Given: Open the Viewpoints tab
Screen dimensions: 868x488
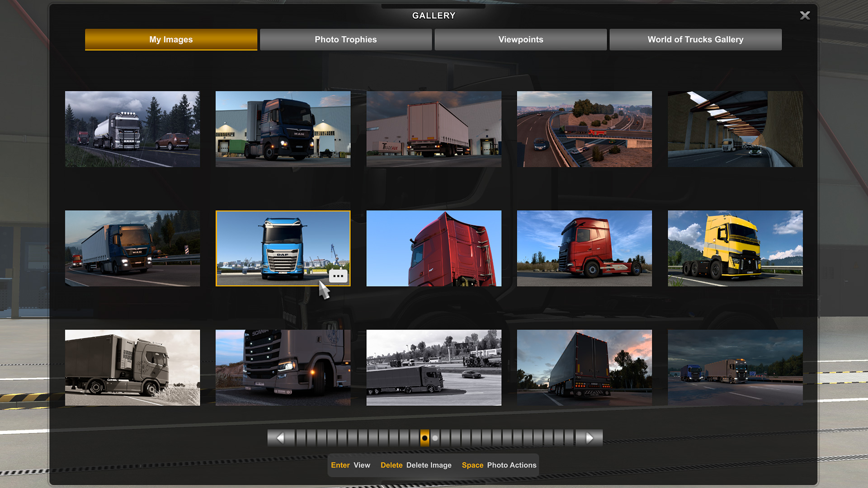Looking at the screenshot, I should pyautogui.click(x=520, y=40).
